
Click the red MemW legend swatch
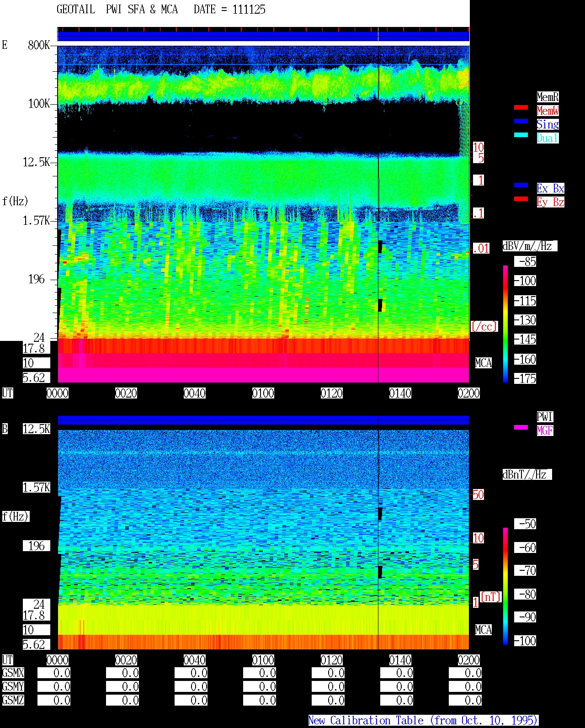tap(521, 108)
